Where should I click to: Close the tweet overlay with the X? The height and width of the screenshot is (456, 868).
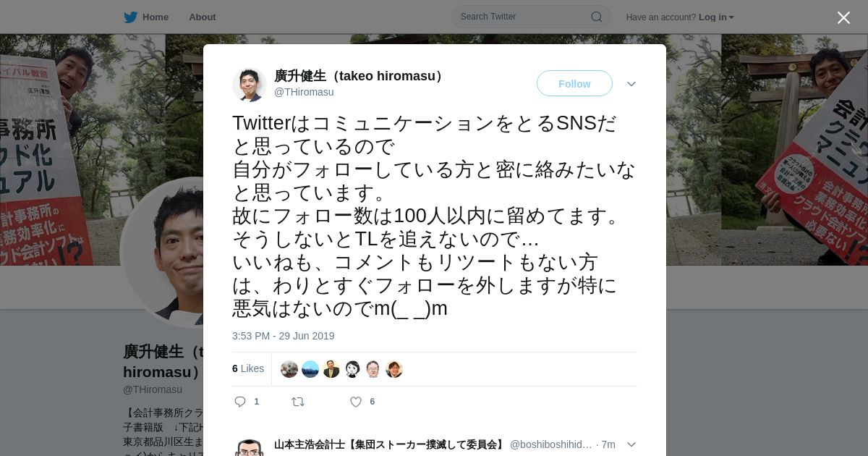click(843, 17)
